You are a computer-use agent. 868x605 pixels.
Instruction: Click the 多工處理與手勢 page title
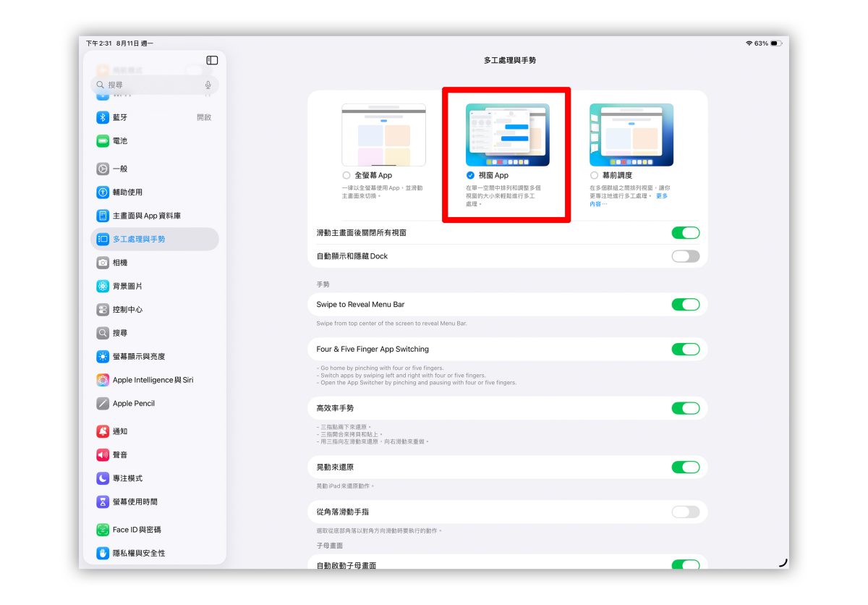510,60
